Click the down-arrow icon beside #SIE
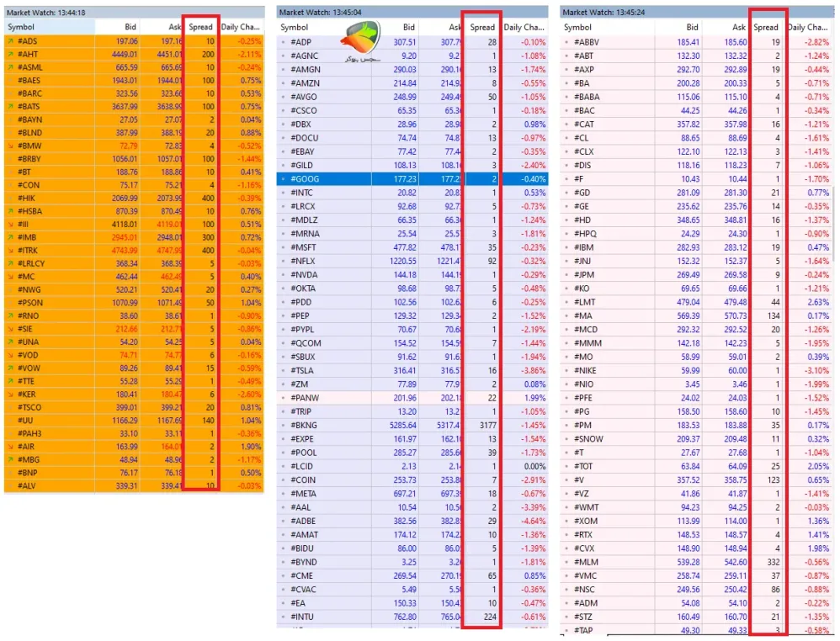Image resolution: width=840 pixels, height=641 pixels. tap(11, 329)
